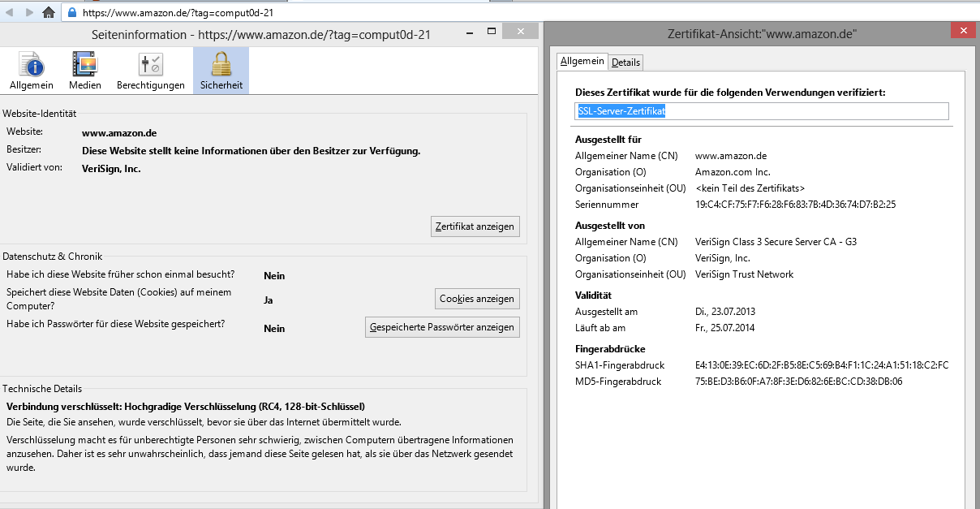Click the serial number value 19:C4:CF:75…

point(795,205)
